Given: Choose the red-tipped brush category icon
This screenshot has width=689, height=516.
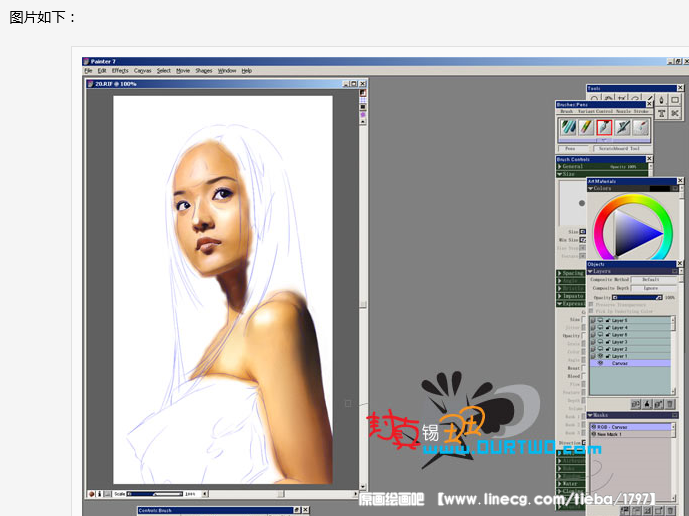Looking at the screenshot, I should pyautogui.click(x=641, y=127).
